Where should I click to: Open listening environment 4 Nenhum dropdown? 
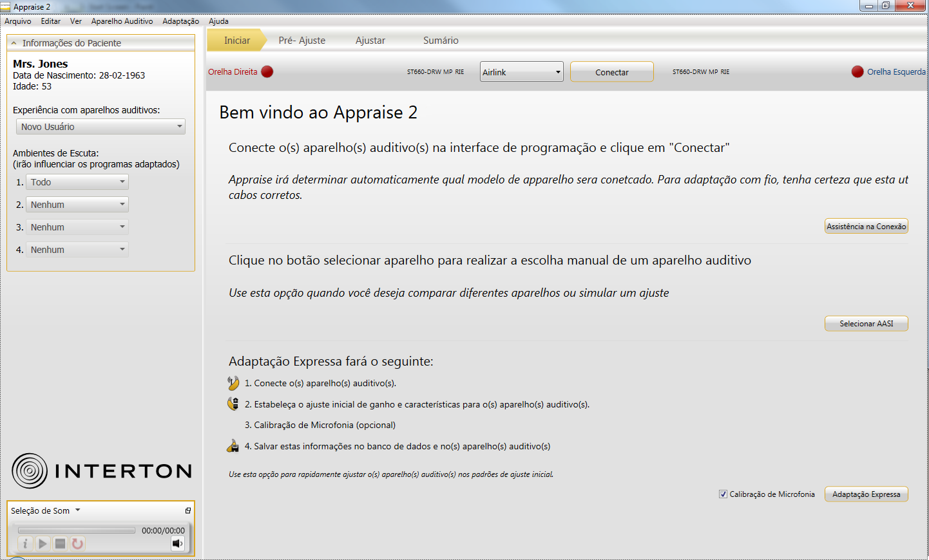77,250
